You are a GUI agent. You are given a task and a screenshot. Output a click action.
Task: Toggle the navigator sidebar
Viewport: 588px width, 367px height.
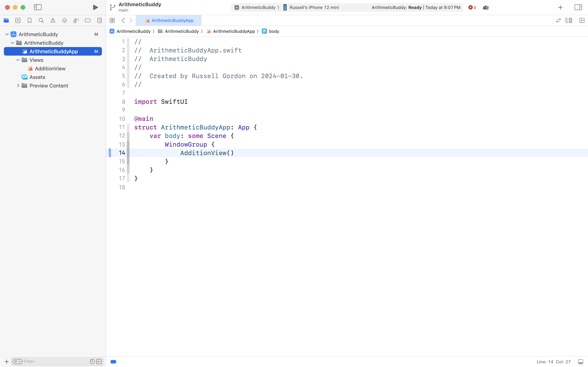coord(38,7)
